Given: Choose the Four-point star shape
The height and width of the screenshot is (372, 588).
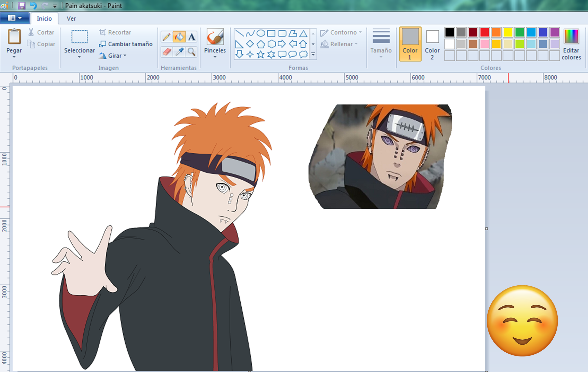Looking at the screenshot, I should click(x=250, y=54).
